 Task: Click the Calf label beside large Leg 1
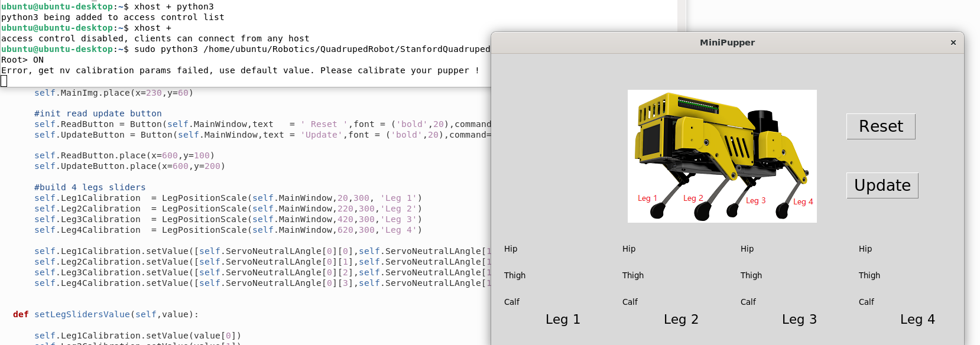(x=512, y=302)
